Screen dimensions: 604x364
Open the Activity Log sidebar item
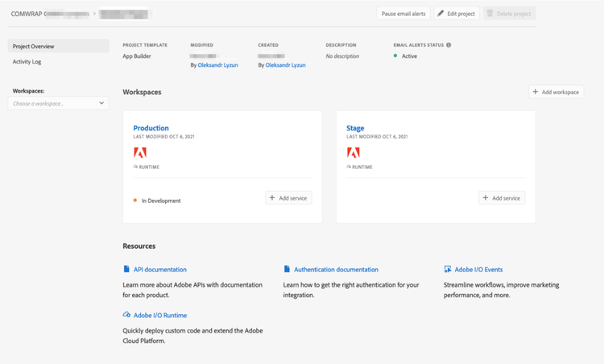(27, 62)
